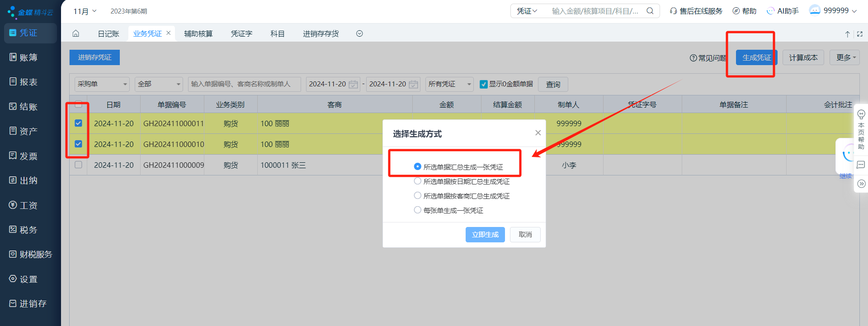The height and width of the screenshot is (326, 868).
Task: Click the 立即生成 button
Action: point(485,234)
